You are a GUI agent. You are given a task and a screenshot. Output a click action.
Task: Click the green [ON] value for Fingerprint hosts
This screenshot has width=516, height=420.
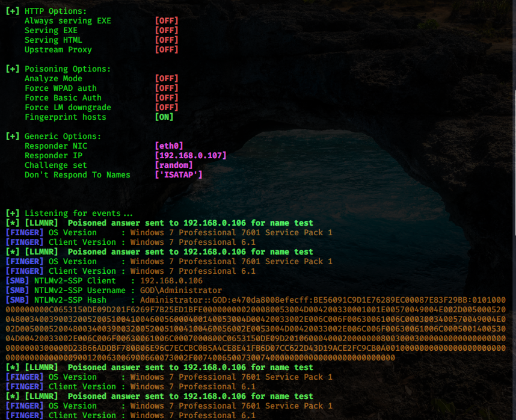pos(164,117)
